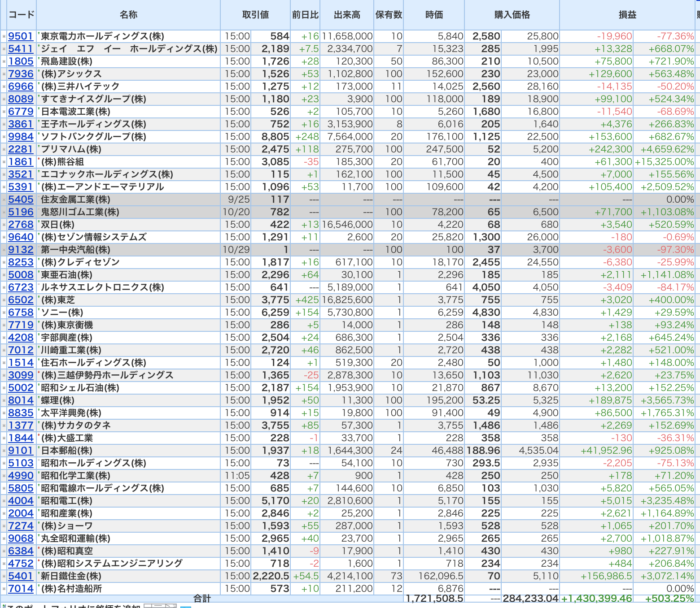Open stock code 6723 link
The height and width of the screenshot is (608, 700).
[21, 287]
